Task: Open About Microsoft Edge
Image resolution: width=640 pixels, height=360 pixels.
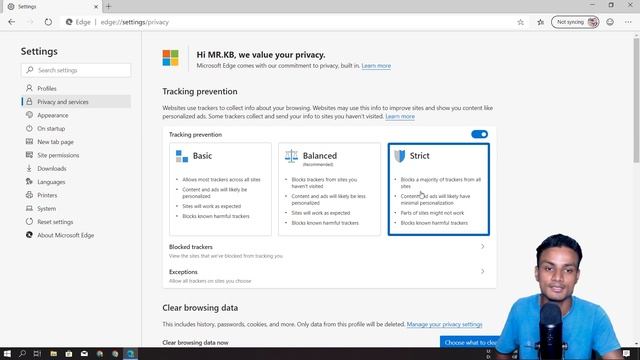Action: (x=76, y=235)
